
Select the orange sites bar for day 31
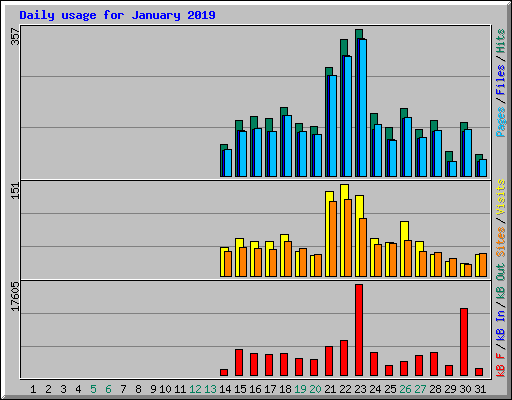coord(483,265)
